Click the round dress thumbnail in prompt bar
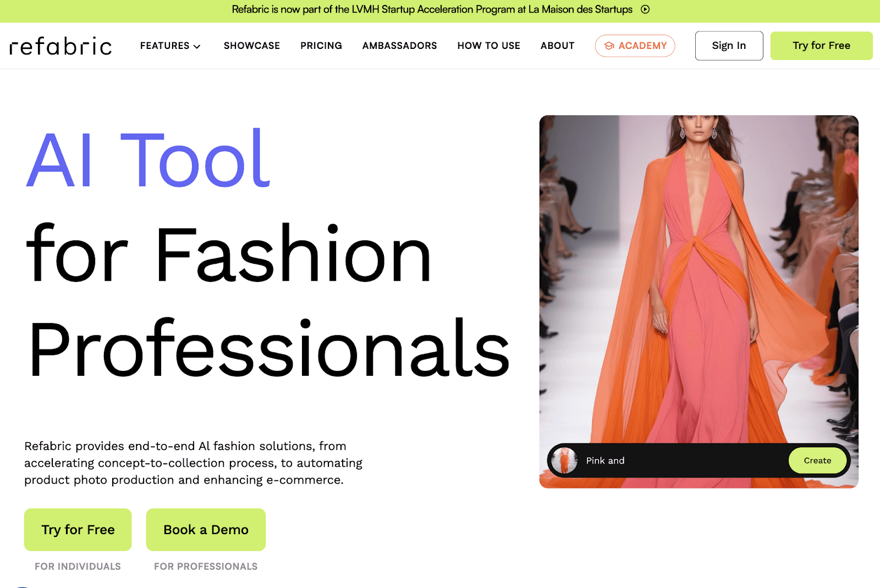This screenshot has width=880, height=588. tap(564, 461)
